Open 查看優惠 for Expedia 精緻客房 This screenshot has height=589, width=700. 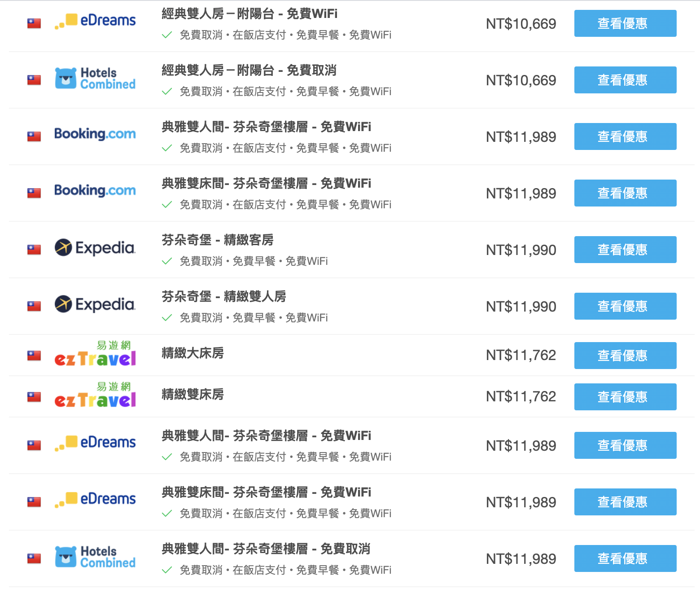click(x=625, y=250)
